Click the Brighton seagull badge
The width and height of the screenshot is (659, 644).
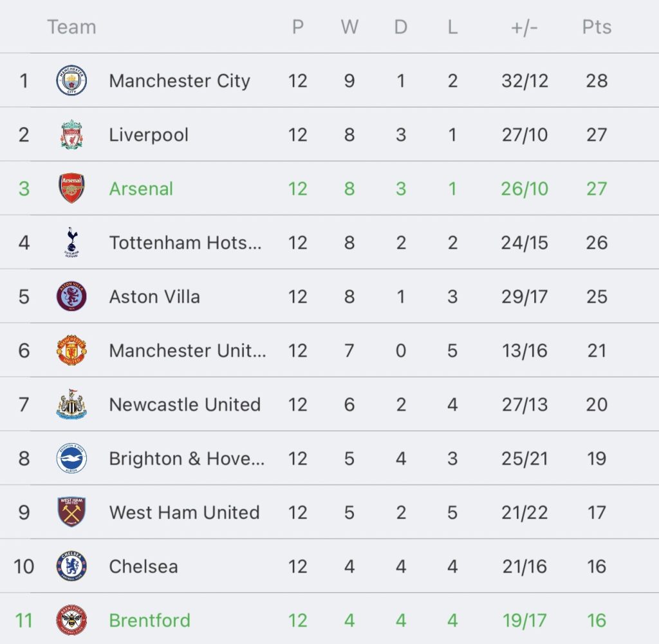(x=71, y=458)
